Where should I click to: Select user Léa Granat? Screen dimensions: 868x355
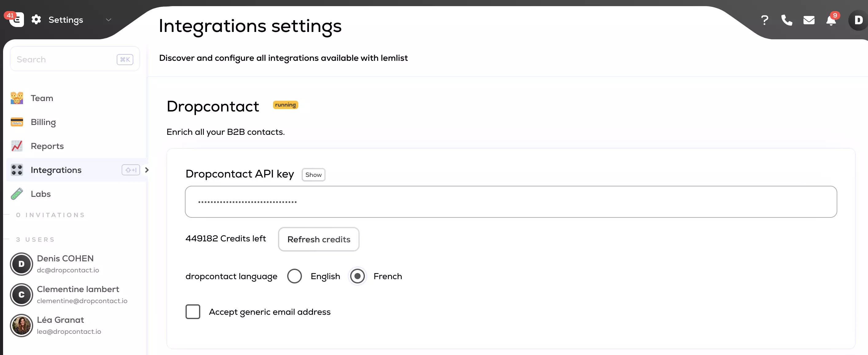(x=60, y=320)
